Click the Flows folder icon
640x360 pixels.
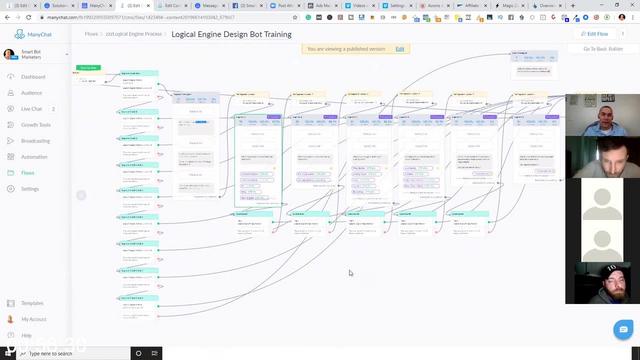click(x=11, y=173)
